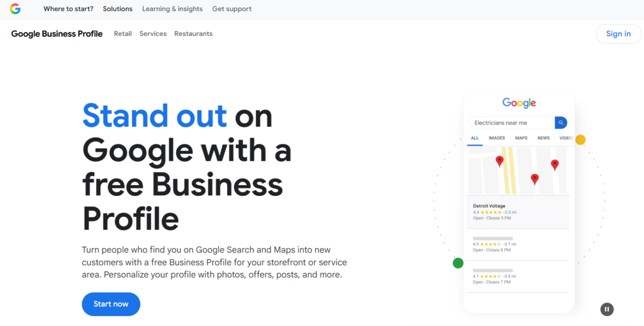Click the yellow dot on the orbit

pos(580,140)
